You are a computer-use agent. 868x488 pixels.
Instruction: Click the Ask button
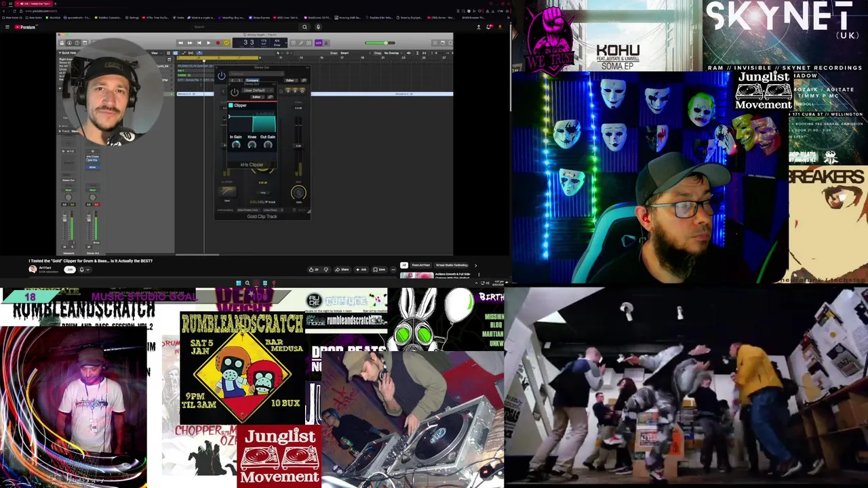pyautogui.click(x=361, y=270)
